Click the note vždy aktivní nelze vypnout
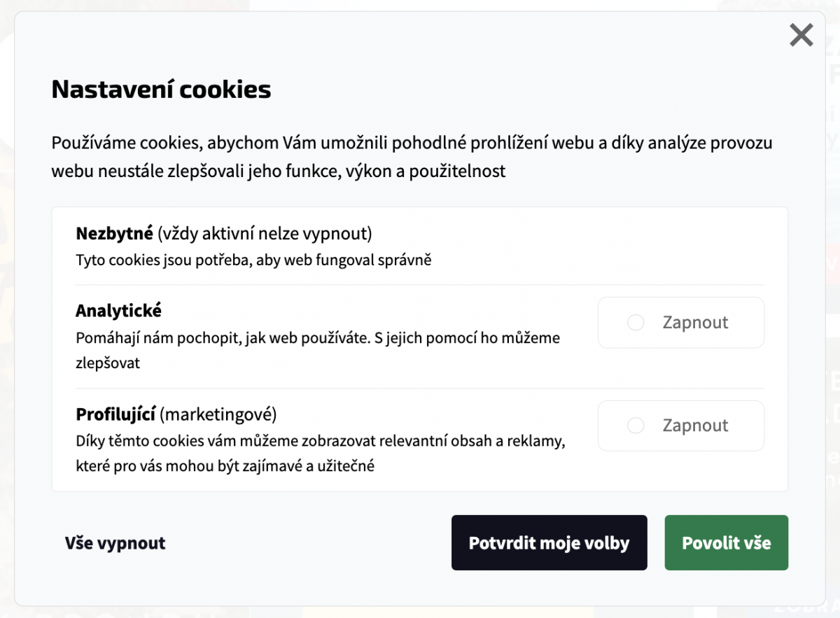Image resolution: width=840 pixels, height=618 pixels. pos(265,233)
